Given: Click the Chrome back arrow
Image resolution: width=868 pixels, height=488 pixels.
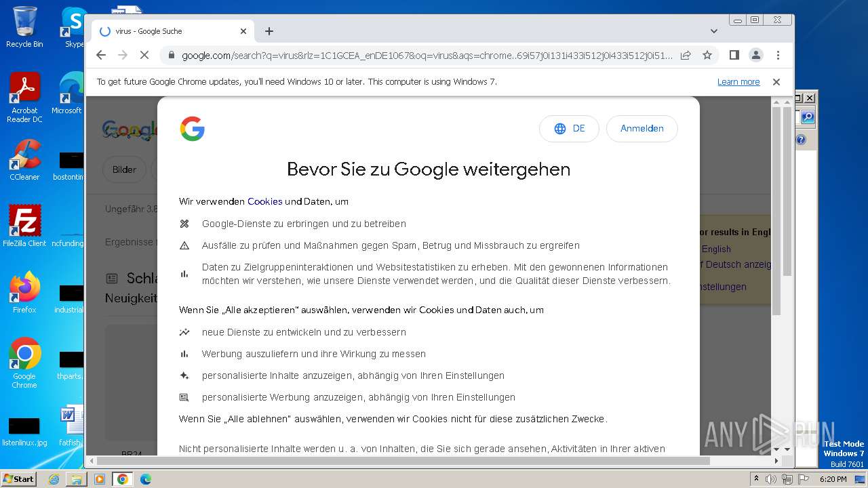Looking at the screenshot, I should tap(101, 55).
